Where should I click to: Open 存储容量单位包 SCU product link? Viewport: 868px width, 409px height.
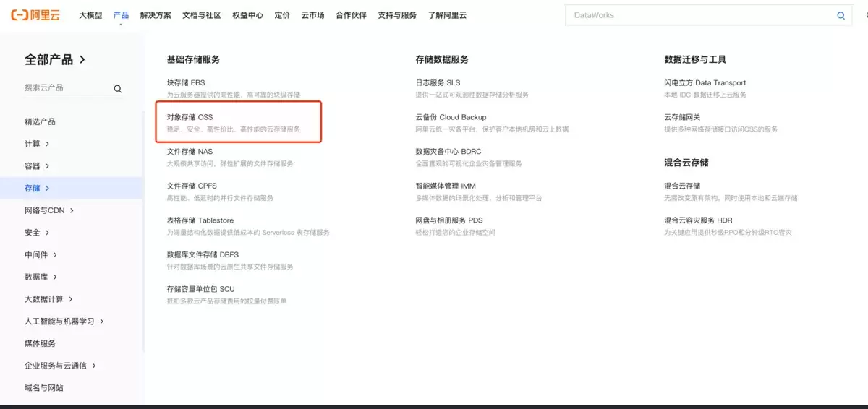tap(200, 289)
